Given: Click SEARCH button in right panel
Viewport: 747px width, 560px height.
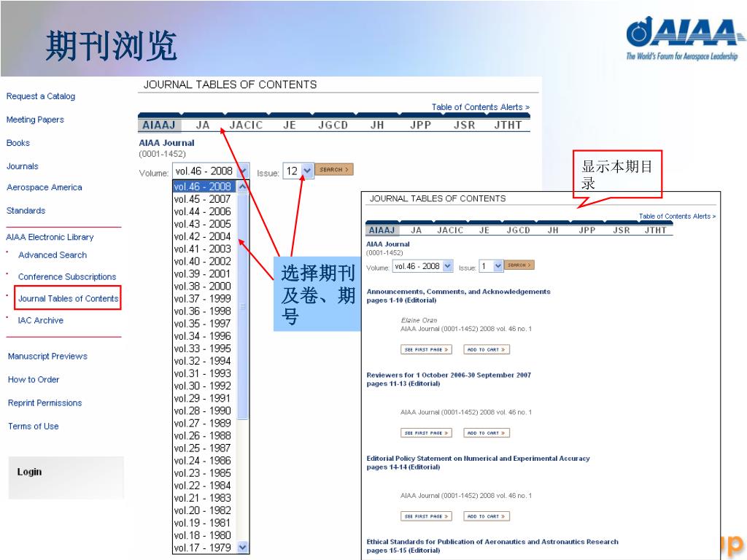Looking at the screenshot, I should pos(519,265).
